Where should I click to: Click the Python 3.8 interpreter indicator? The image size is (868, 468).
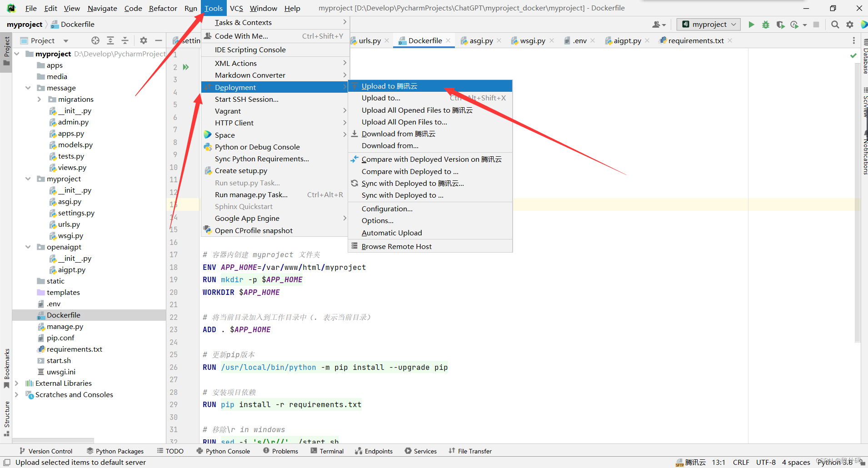[x=836, y=462]
